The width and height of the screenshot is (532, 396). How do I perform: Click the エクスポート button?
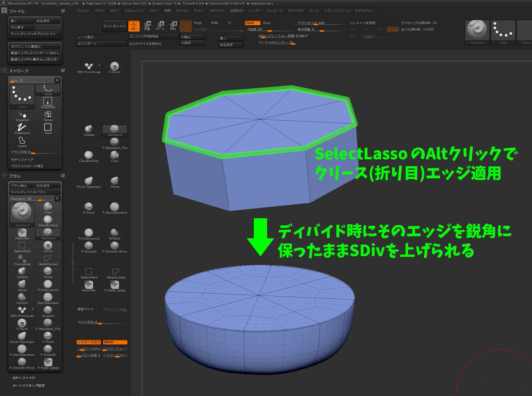(102, 43)
